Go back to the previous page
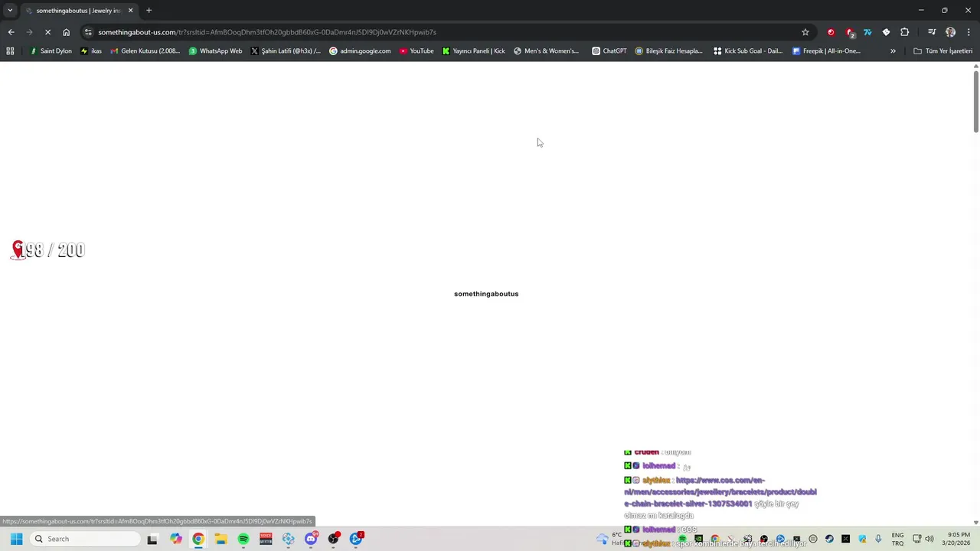The image size is (980, 551). pyautogui.click(x=11, y=32)
